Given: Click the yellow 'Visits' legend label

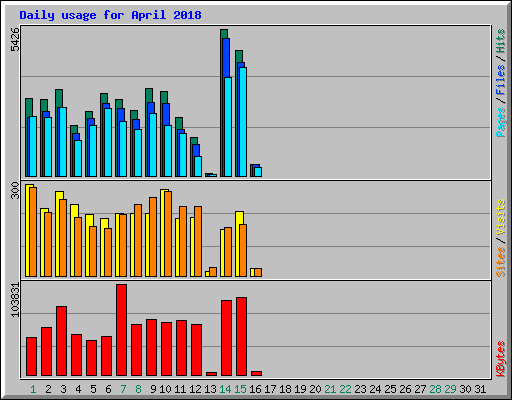Looking at the screenshot, I should 501,217.
